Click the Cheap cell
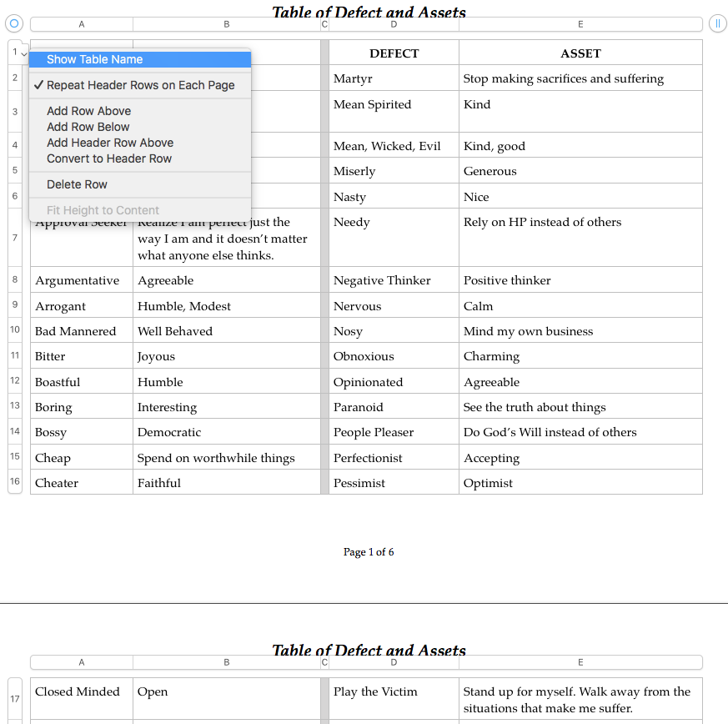728x724 pixels. pyautogui.click(x=82, y=457)
